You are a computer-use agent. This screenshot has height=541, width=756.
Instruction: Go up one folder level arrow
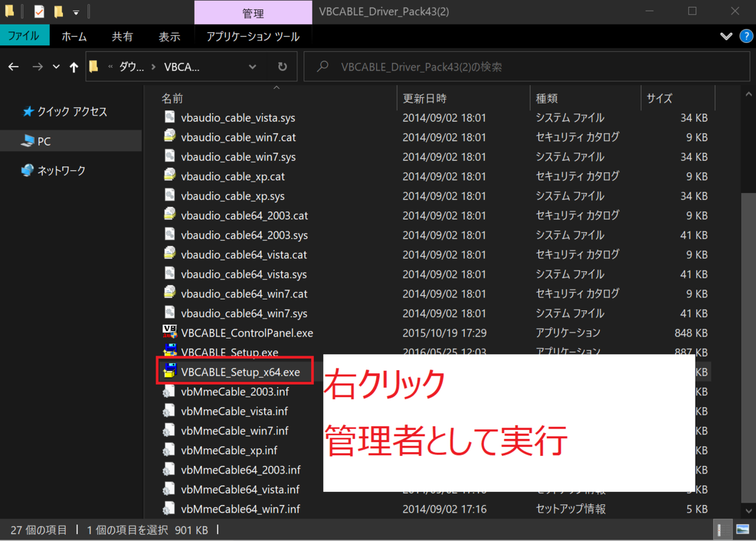pyautogui.click(x=74, y=67)
